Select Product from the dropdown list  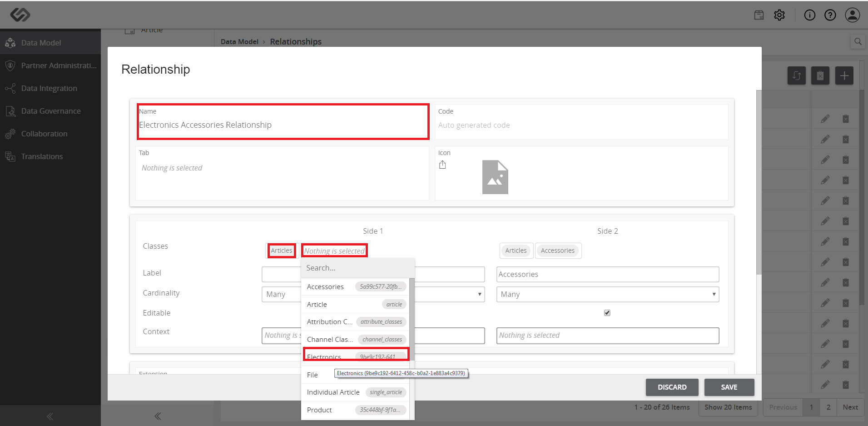[355, 410]
